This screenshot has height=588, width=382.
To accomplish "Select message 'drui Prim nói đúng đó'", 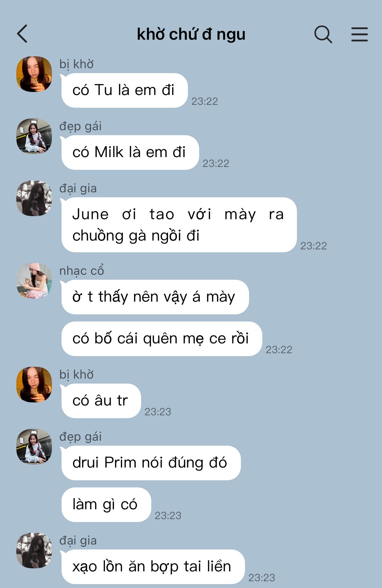I will pyautogui.click(x=151, y=463).
